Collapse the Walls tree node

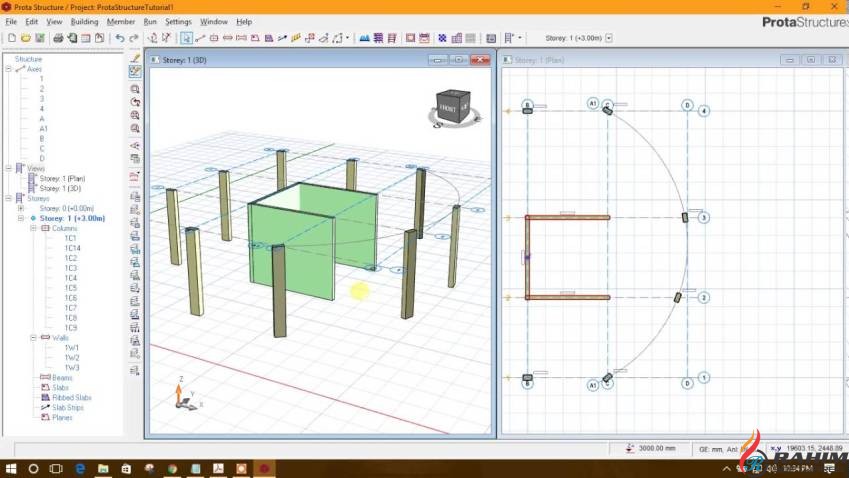[33, 338]
